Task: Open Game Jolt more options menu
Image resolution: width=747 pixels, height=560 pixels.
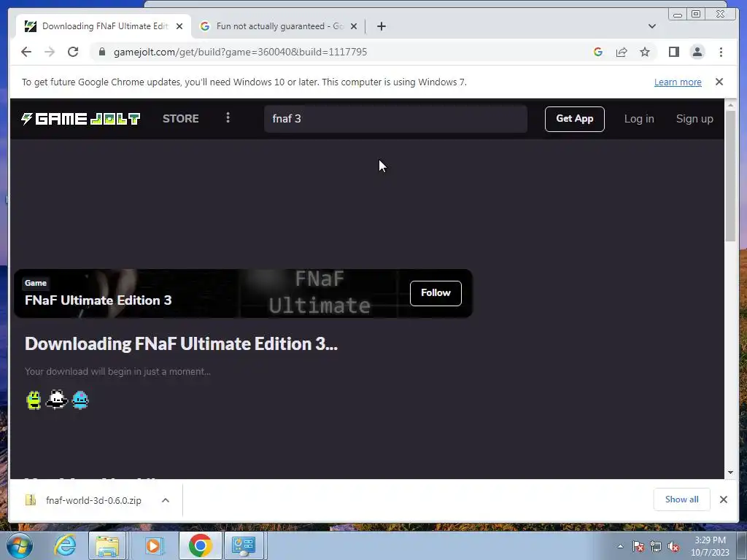Action: click(228, 117)
